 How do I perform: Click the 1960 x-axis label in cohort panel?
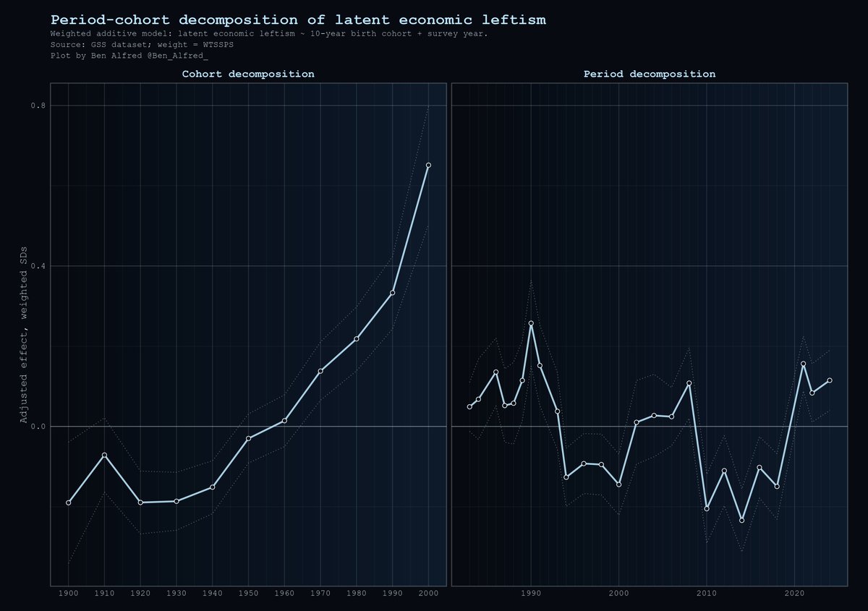tap(284, 593)
